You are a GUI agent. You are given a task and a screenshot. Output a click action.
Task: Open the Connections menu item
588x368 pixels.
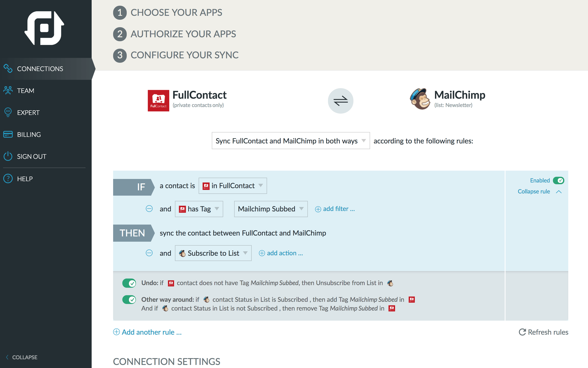[x=46, y=69]
